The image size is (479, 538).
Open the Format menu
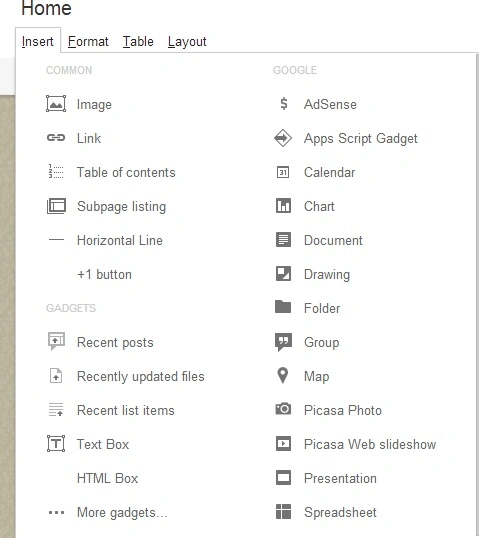pyautogui.click(x=88, y=42)
